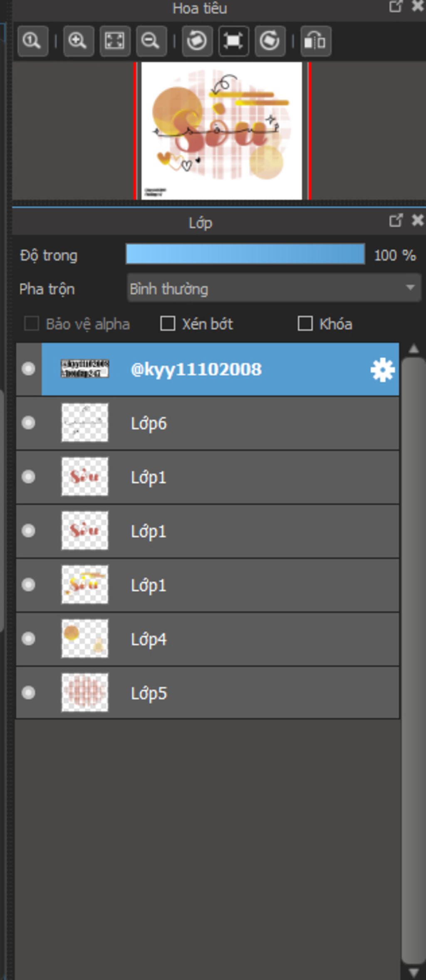The width and height of the screenshot is (426, 980).
Task: Rotate canvas right in the navigator
Action: tap(270, 41)
